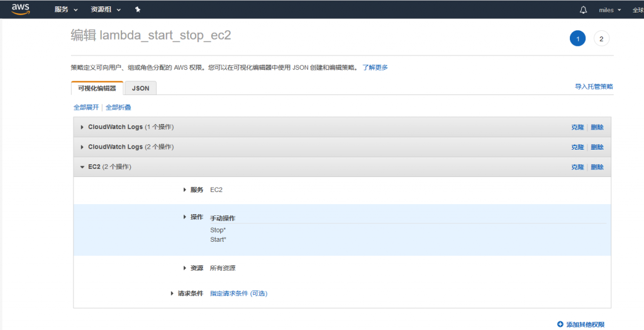This screenshot has width=644, height=330.
Task: Select the 可视化编辑器 tab
Action: pyautogui.click(x=97, y=89)
